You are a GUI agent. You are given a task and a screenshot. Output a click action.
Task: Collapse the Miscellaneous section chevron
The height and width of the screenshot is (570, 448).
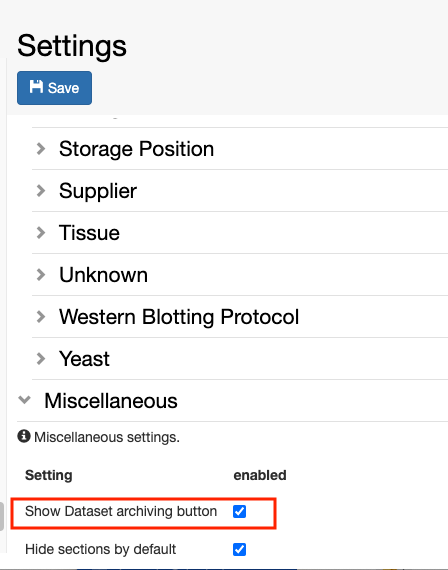coord(24,400)
